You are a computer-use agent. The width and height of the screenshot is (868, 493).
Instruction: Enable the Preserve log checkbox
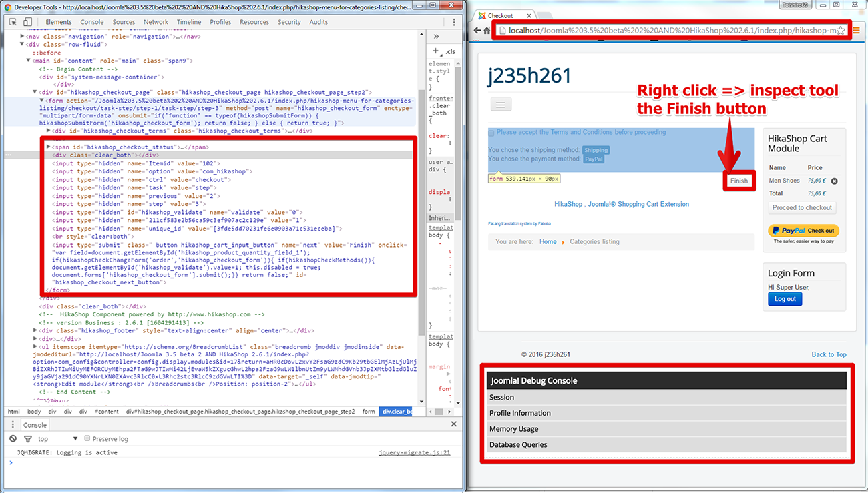(x=87, y=438)
